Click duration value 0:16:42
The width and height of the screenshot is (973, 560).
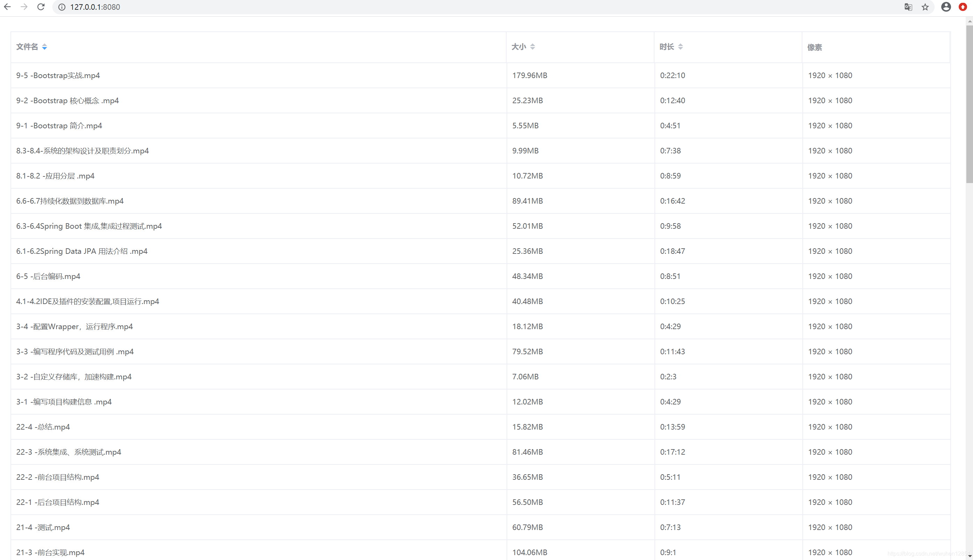point(673,201)
